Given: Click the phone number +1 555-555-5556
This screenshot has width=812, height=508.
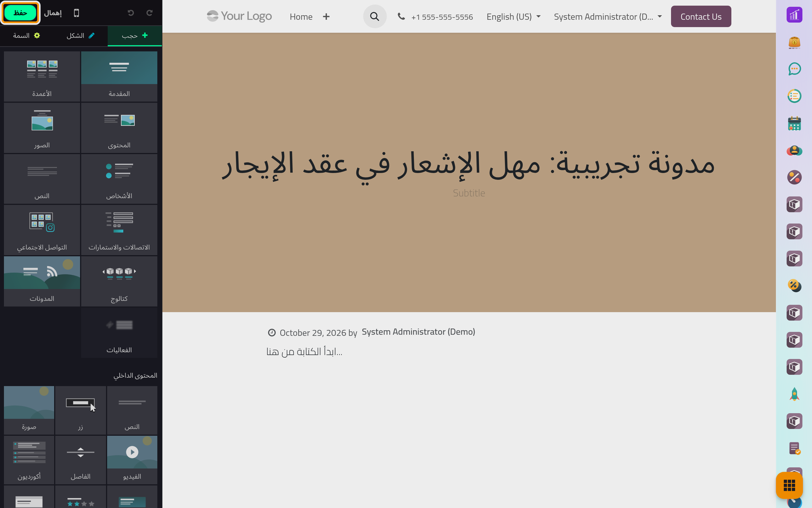Looking at the screenshot, I should point(442,17).
